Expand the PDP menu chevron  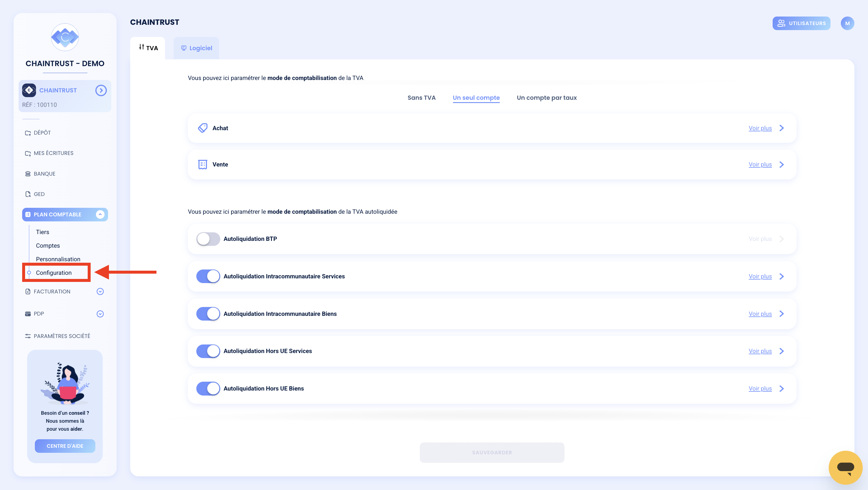pyautogui.click(x=100, y=314)
